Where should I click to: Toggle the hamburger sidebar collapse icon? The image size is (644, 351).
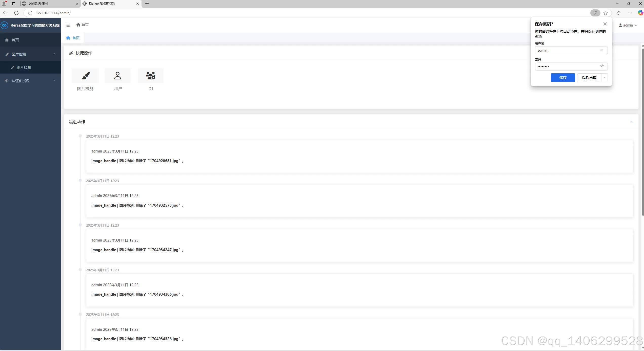tap(68, 25)
